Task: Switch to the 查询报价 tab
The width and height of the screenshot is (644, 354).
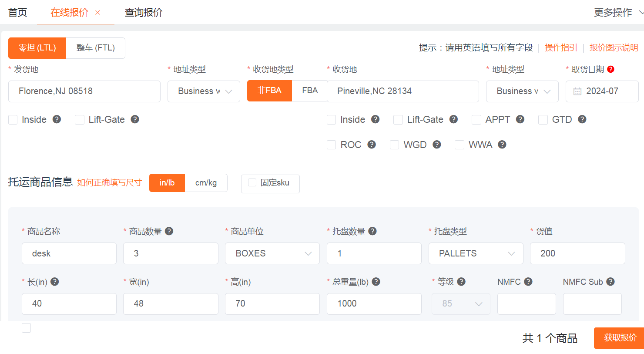Action: tap(144, 13)
